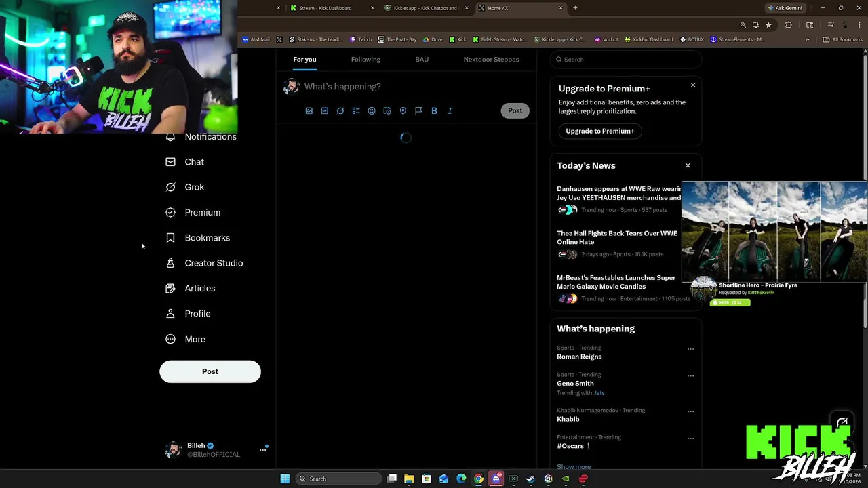Expand hidden bookmarks chevron
The width and height of the screenshot is (868, 488).
coord(807,39)
